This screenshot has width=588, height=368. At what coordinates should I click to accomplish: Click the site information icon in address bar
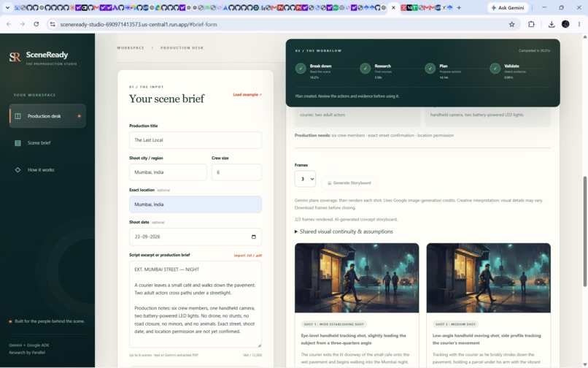53,24
